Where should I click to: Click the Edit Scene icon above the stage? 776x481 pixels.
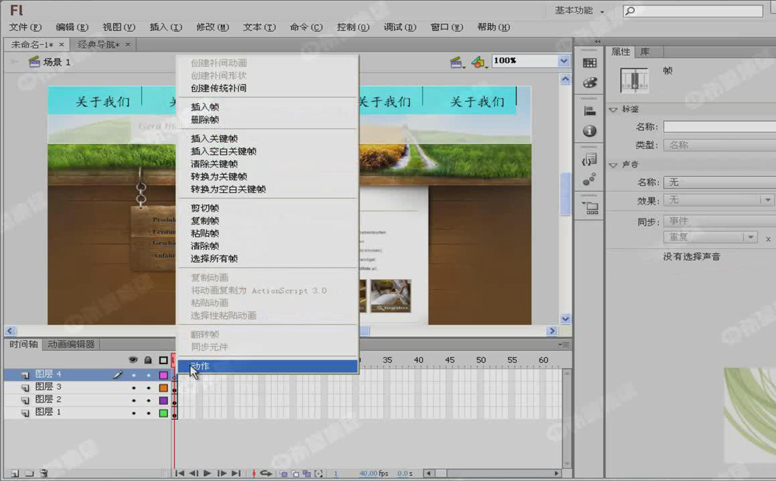[x=457, y=62]
